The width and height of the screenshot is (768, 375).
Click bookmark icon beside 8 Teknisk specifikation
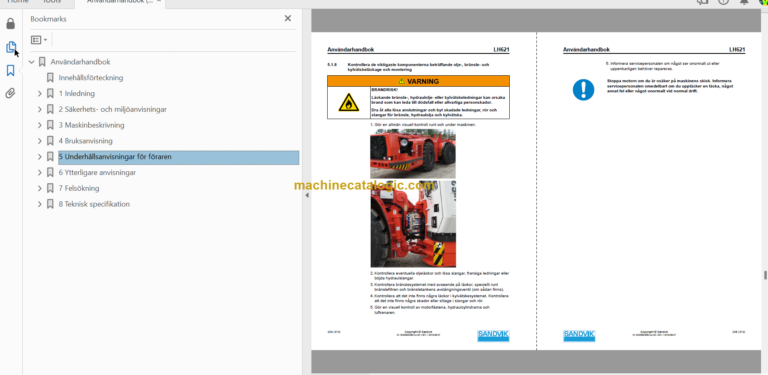(50, 204)
